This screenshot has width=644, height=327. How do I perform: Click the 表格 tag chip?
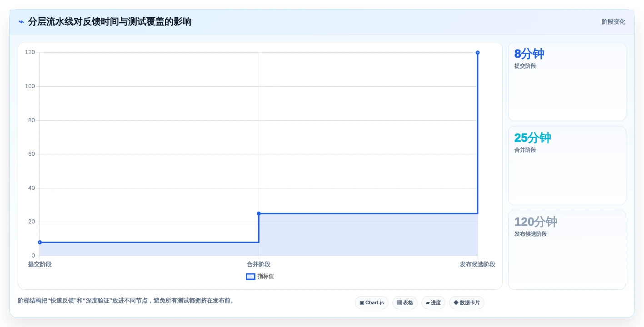(405, 303)
